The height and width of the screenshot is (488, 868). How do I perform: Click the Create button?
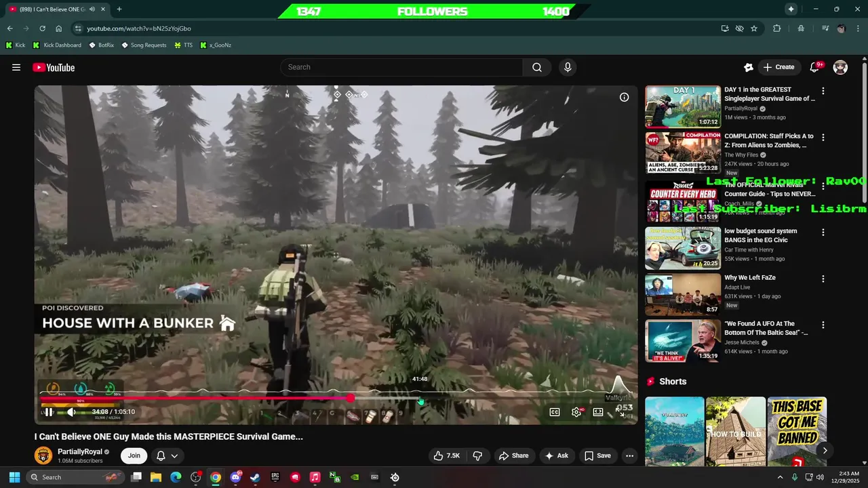(778, 67)
